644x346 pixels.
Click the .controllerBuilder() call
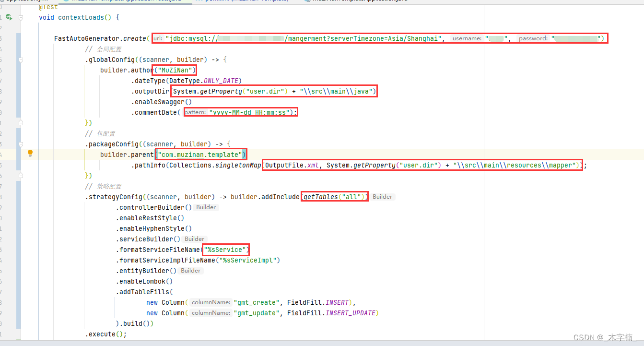pos(154,207)
